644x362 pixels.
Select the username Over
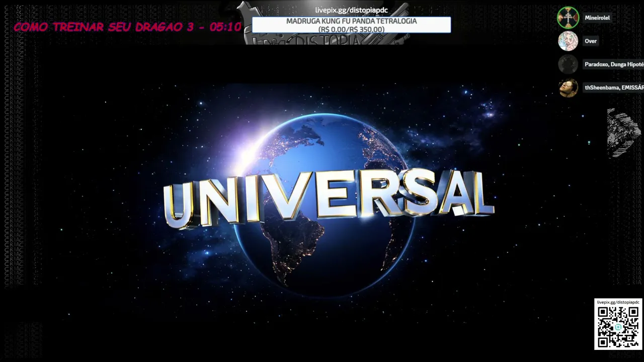coord(591,41)
